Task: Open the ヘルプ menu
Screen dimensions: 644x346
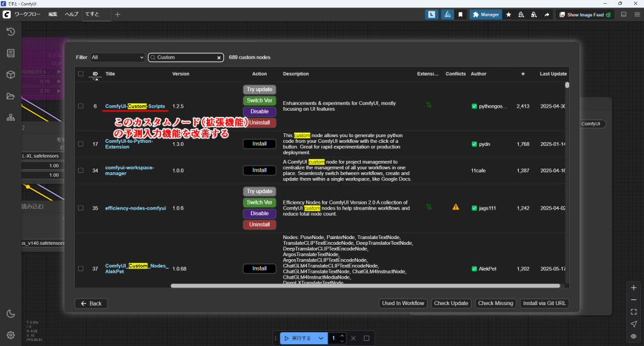Action: 72,14
